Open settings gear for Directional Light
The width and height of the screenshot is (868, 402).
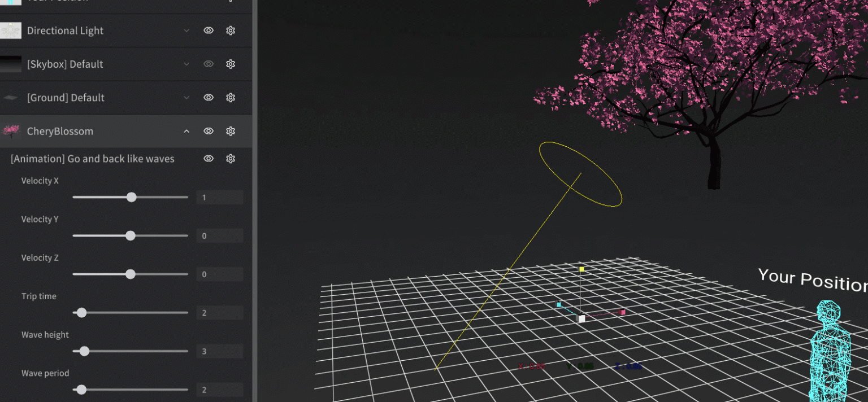(x=231, y=30)
